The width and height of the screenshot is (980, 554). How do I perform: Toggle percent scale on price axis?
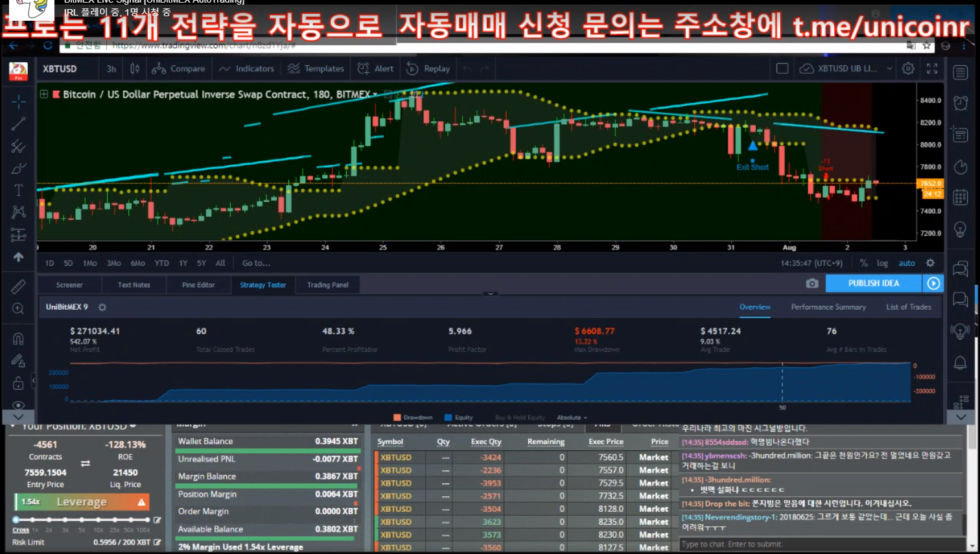(x=863, y=263)
